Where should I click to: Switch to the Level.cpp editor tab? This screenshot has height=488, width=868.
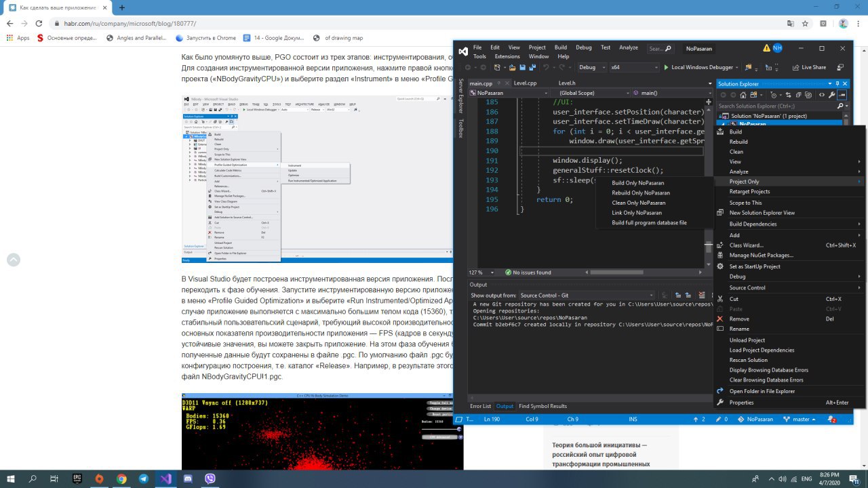click(525, 83)
